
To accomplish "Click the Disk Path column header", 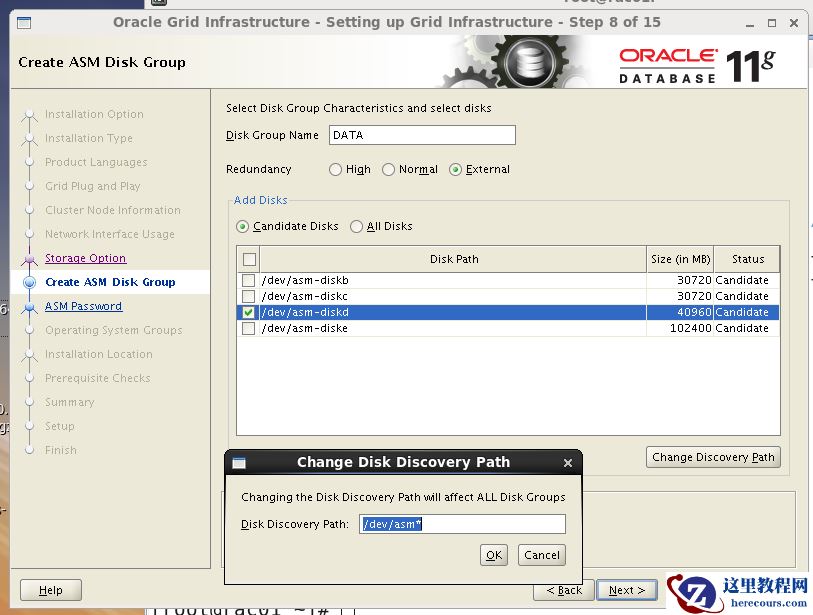I will point(454,259).
